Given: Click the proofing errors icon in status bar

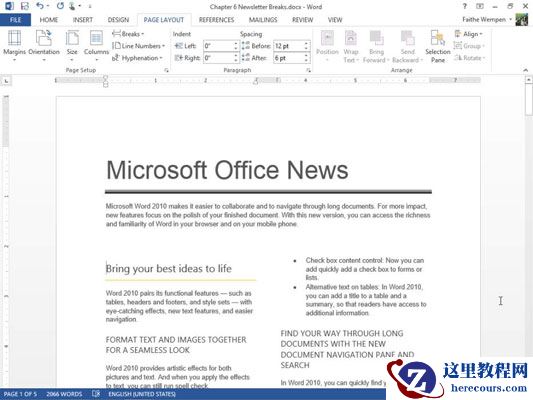Looking at the screenshot, I should coord(96,394).
